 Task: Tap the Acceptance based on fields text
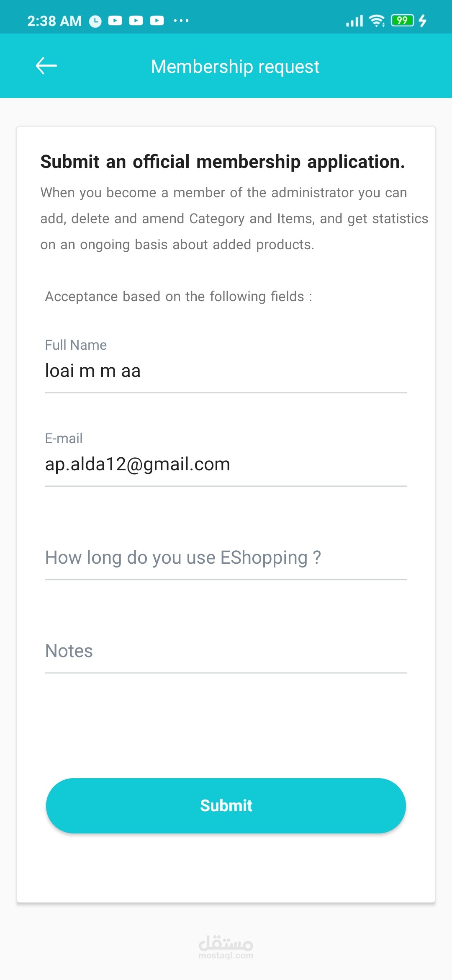179,297
